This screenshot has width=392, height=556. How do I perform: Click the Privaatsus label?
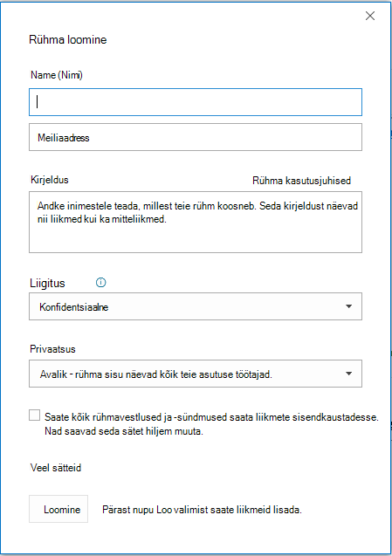(53, 349)
